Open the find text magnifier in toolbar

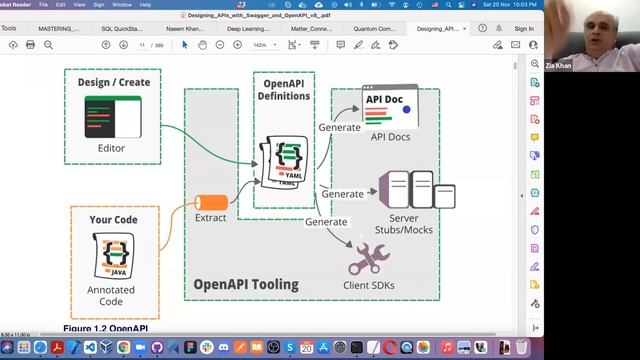point(48,45)
